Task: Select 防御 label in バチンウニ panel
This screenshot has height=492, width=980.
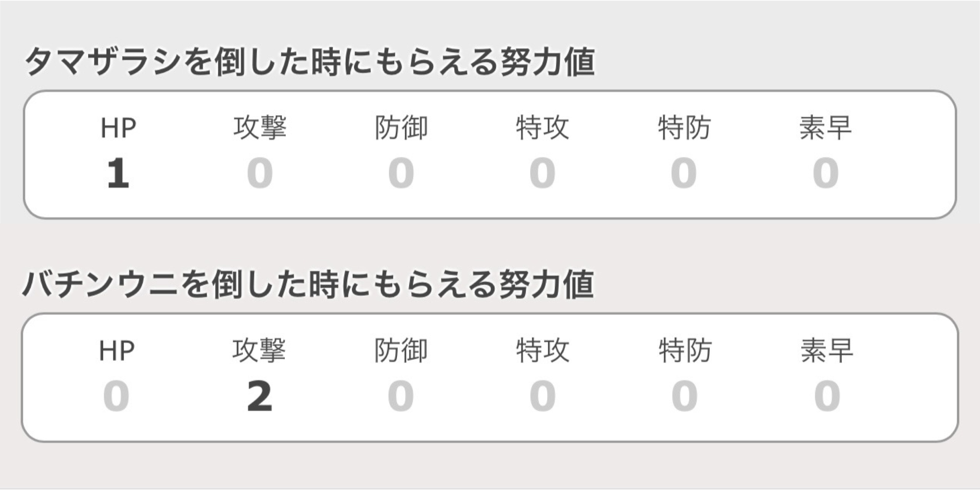Action: click(x=401, y=351)
